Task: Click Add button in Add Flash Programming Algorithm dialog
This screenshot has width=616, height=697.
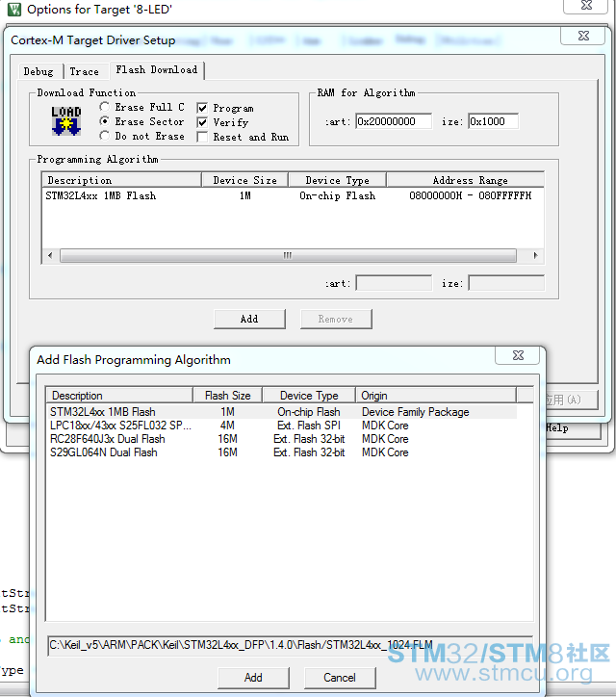Action: click(253, 678)
